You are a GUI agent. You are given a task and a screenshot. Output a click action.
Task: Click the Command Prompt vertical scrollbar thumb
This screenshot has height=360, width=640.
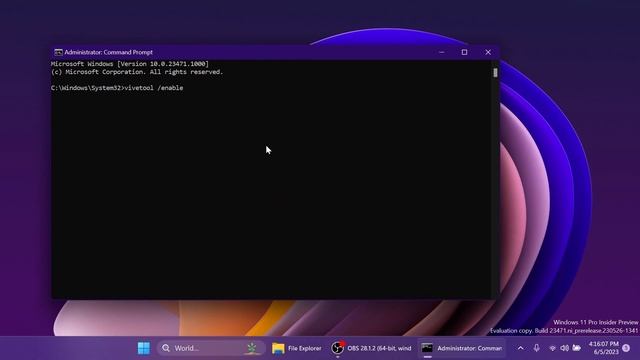(x=495, y=73)
